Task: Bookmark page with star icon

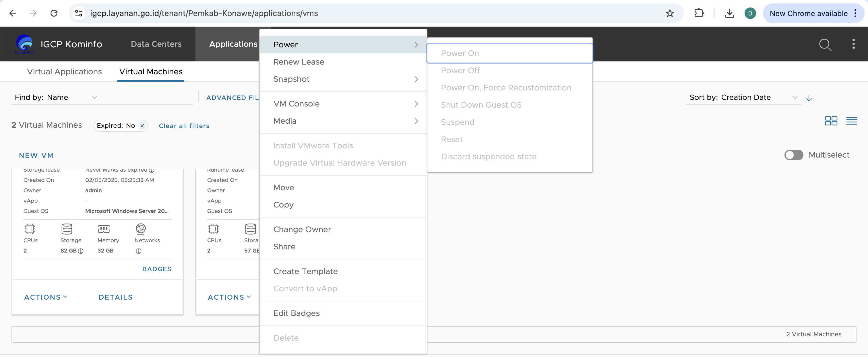Action: pos(670,13)
